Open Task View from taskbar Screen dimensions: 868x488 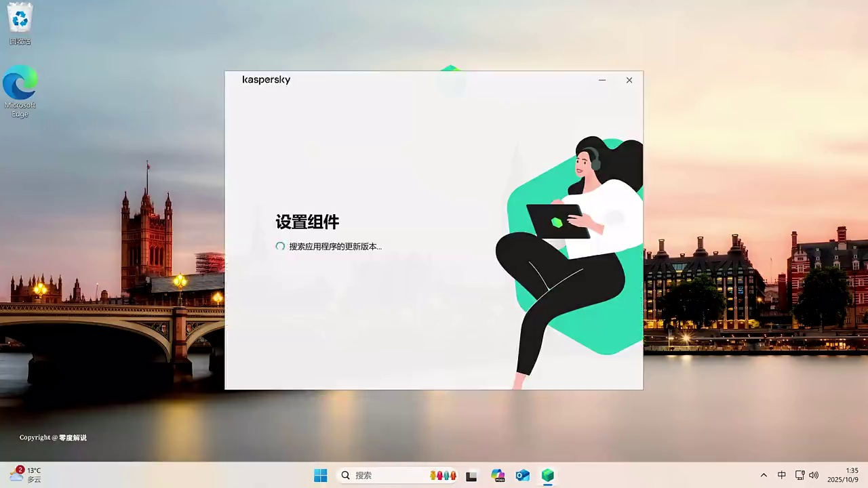pos(471,476)
